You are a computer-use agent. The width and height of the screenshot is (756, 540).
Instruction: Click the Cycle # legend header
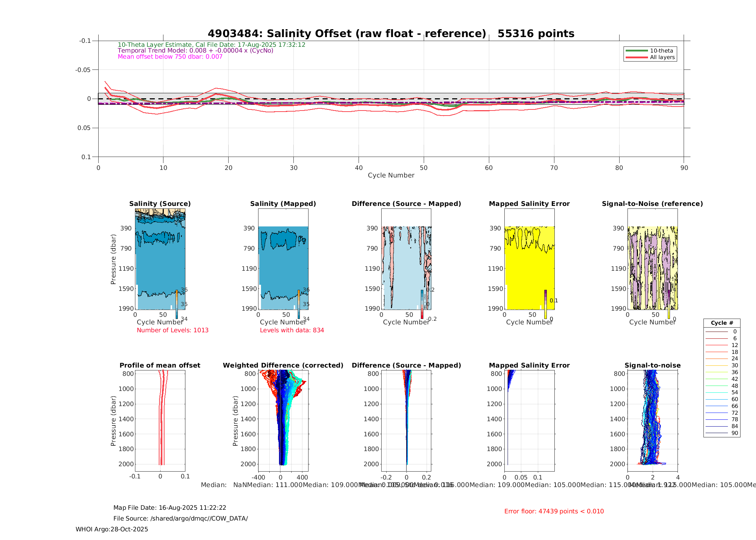pos(721,323)
